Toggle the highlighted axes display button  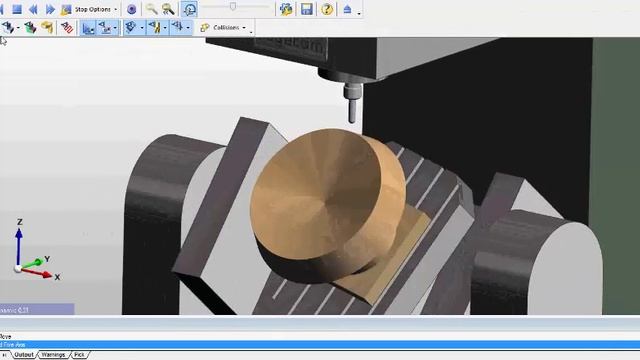[88, 28]
